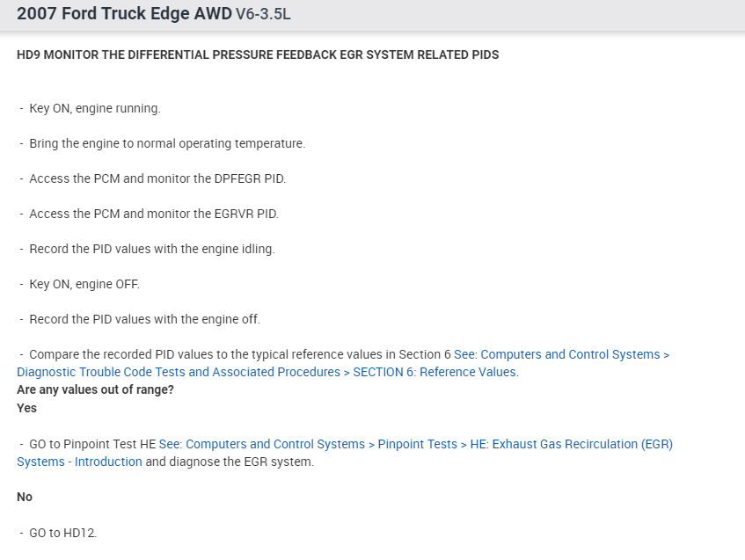
Task: Click the normal operating temperature step
Action: pyautogui.click(x=167, y=143)
